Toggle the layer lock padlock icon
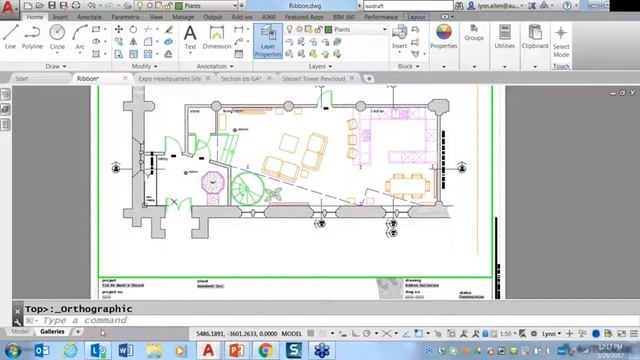640x360 pixels. point(318,29)
